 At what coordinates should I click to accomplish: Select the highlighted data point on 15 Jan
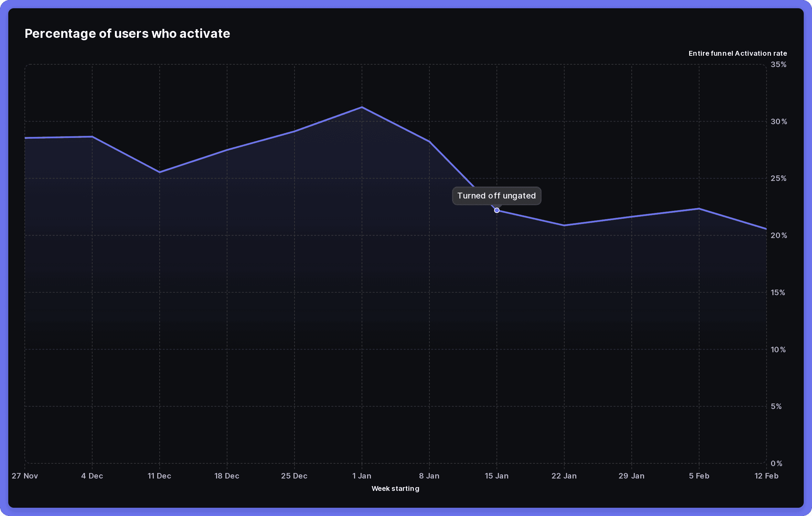(497, 210)
